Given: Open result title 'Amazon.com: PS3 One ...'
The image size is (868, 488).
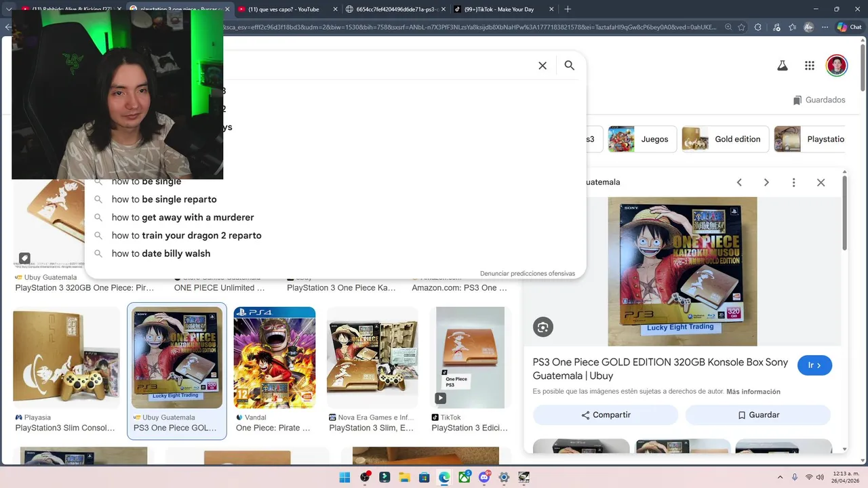Looking at the screenshot, I should 459,288.
